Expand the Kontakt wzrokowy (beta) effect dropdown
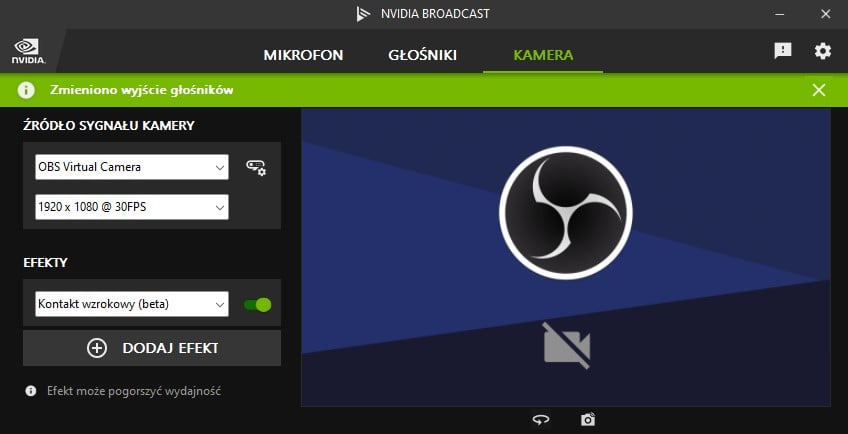 click(131, 304)
